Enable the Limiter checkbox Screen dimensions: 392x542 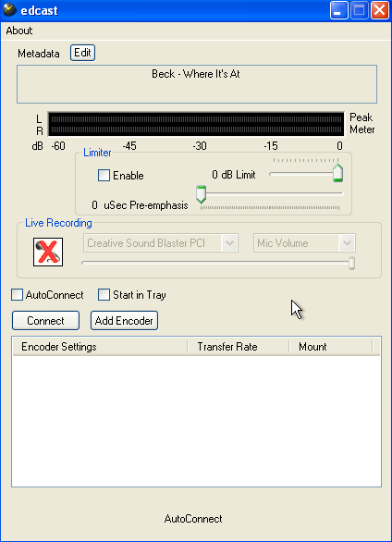(x=104, y=175)
